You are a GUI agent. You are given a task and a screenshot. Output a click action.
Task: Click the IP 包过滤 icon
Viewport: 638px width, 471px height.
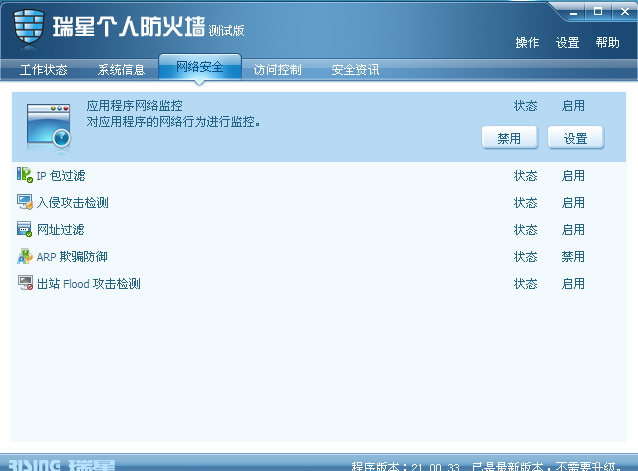coord(25,175)
